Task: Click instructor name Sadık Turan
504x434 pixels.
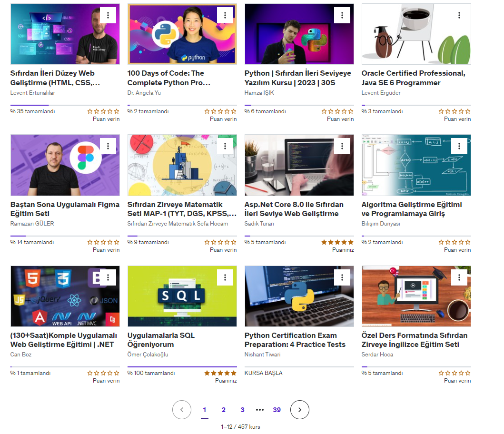Action: click(259, 224)
